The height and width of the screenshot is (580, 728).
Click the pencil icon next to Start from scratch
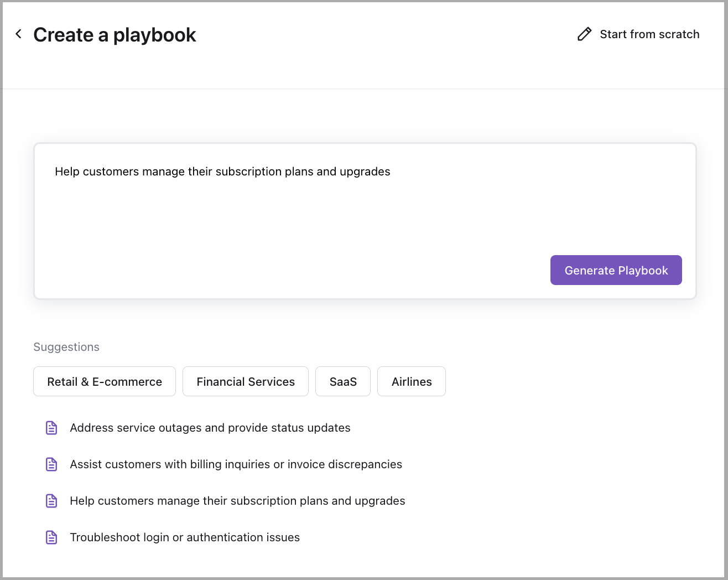point(585,34)
